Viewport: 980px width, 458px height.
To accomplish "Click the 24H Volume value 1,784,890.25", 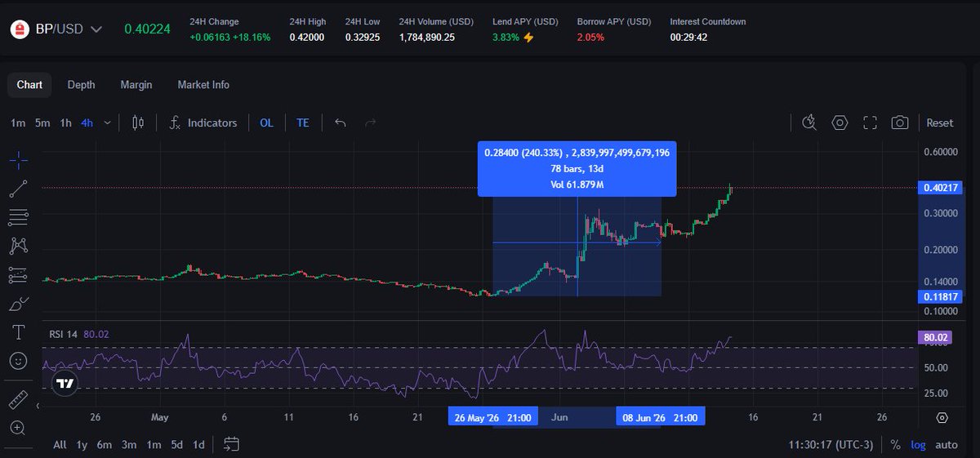I will click(427, 38).
